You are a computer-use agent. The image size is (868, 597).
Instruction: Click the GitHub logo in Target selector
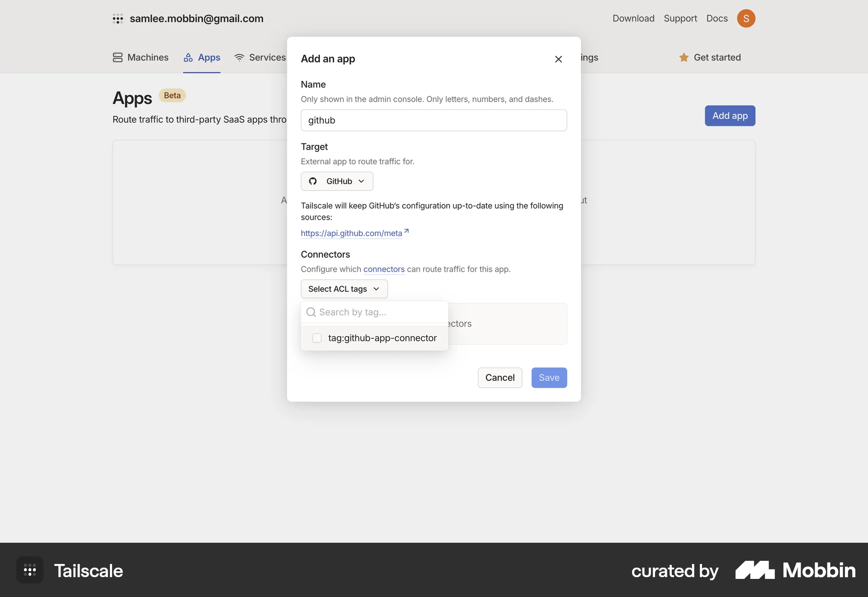point(312,181)
